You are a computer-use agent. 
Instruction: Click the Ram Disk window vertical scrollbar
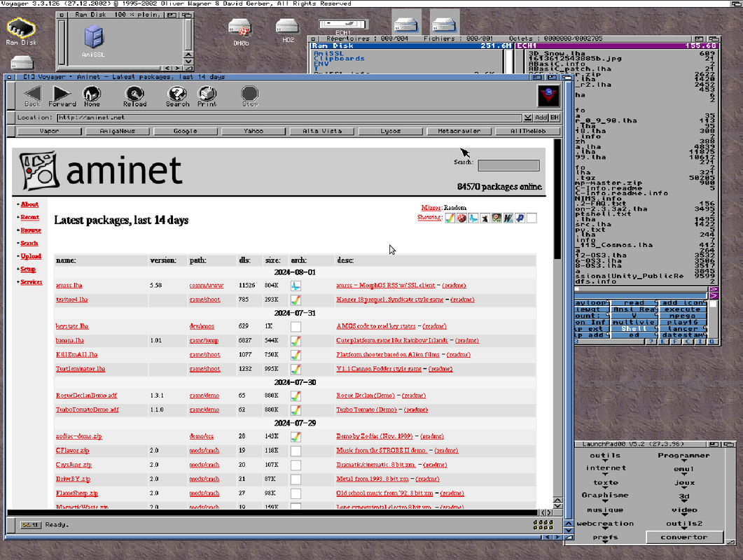pyautogui.click(x=188, y=34)
